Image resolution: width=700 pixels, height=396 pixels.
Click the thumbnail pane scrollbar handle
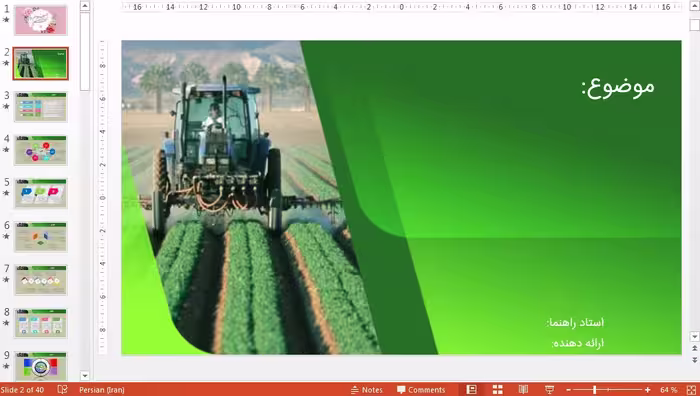(x=85, y=51)
